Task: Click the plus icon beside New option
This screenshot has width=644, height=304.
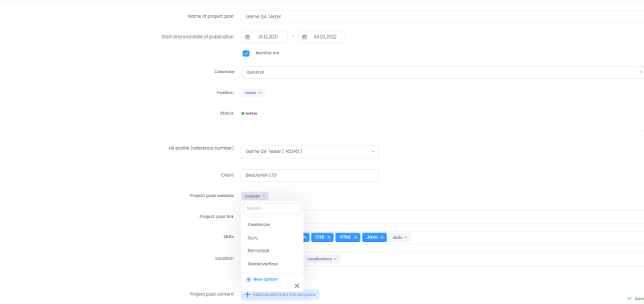Action: click(x=249, y=279)
